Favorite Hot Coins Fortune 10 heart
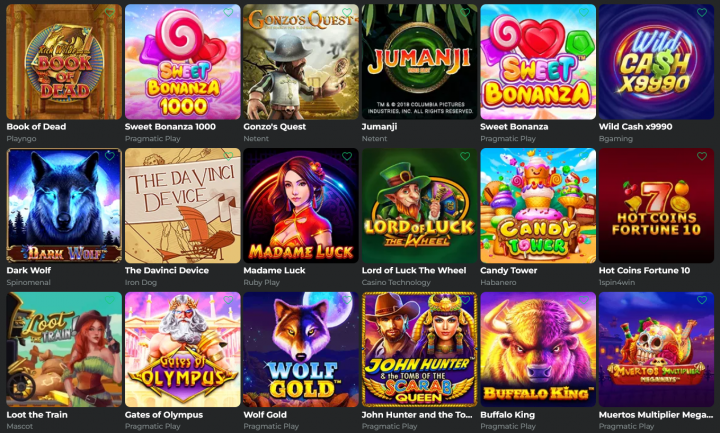Viewport: 720px width, 433px height. tap(702, 157)
